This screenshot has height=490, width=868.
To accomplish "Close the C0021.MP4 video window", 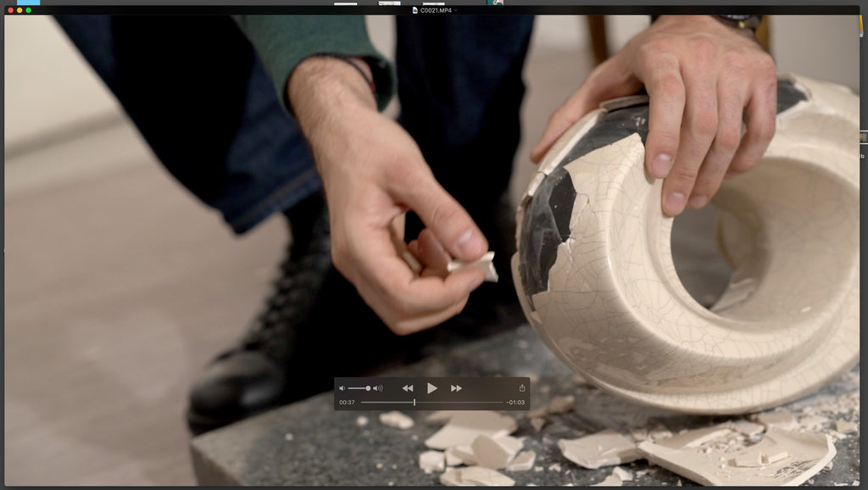I will point(10,10).
